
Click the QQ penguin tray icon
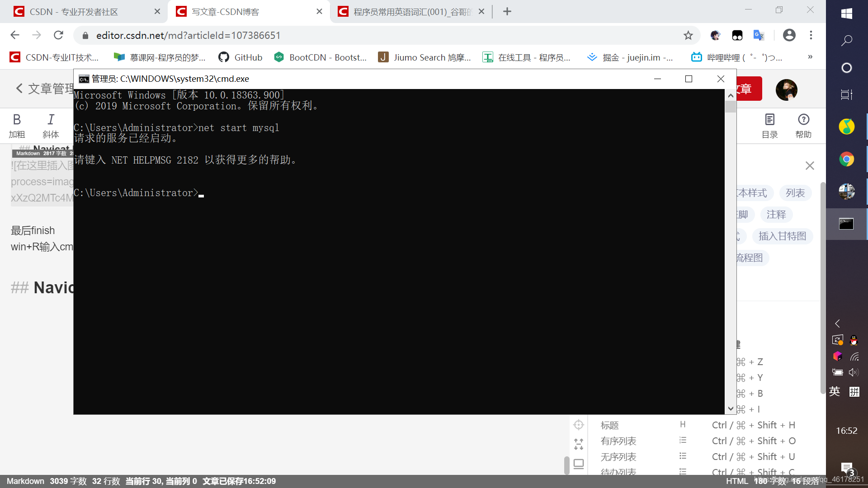(x=854, y=340)
